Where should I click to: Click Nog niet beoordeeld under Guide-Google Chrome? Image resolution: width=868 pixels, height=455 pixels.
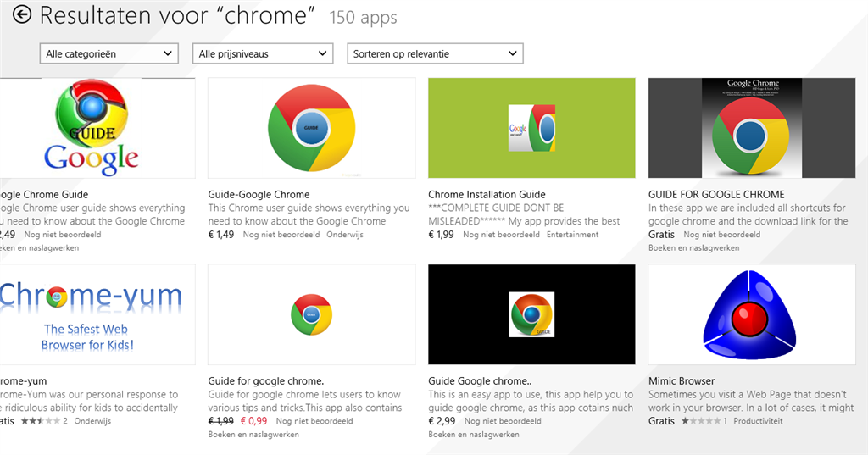[281, 234]
